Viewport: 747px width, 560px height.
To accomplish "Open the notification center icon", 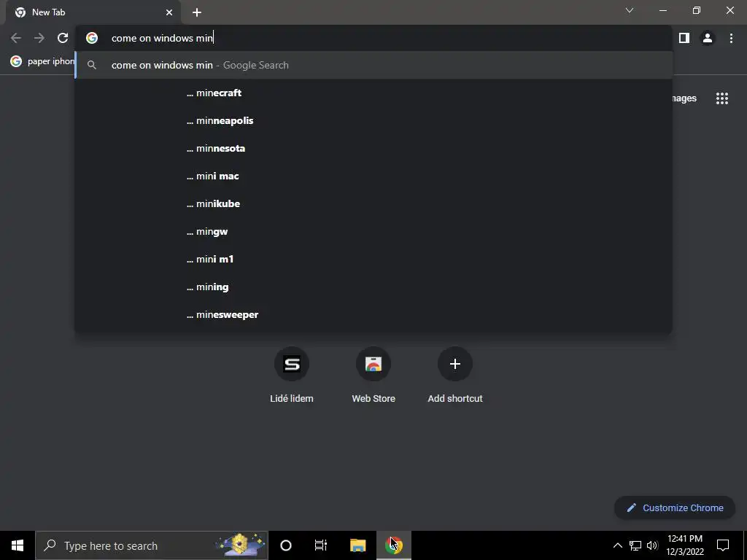I will point(723,545).
